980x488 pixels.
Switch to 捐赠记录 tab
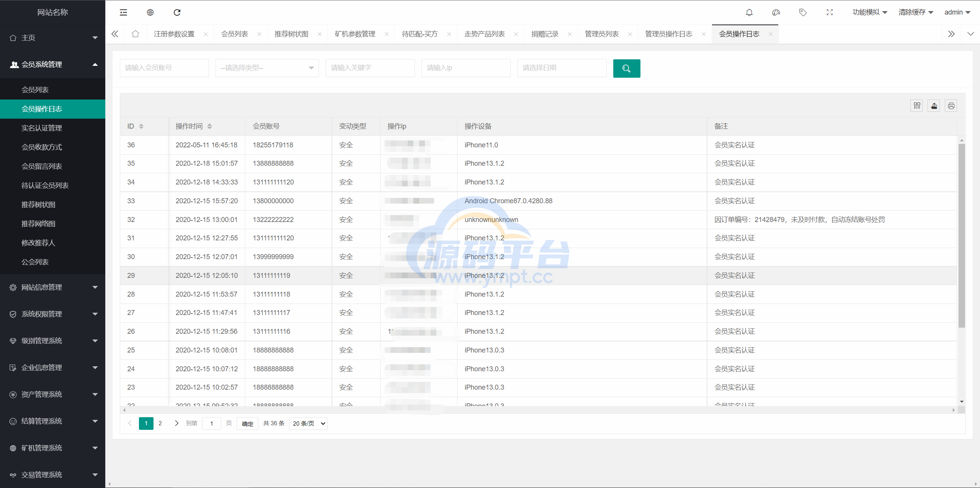545,34
